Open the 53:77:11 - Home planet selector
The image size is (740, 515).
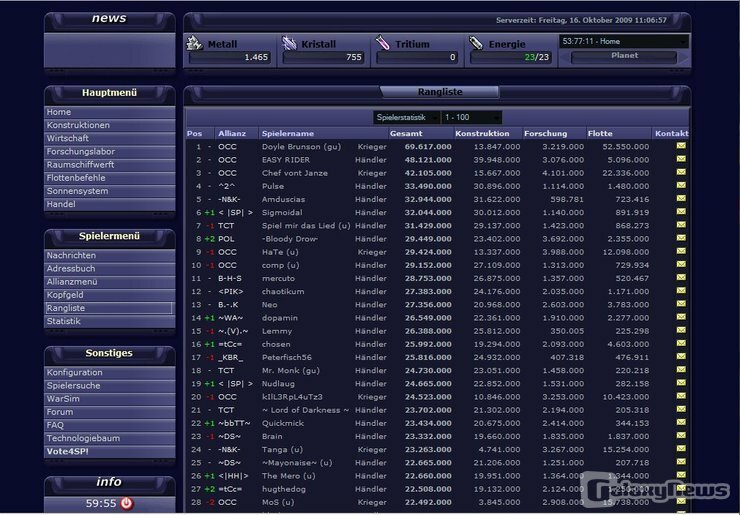point(624,42)
